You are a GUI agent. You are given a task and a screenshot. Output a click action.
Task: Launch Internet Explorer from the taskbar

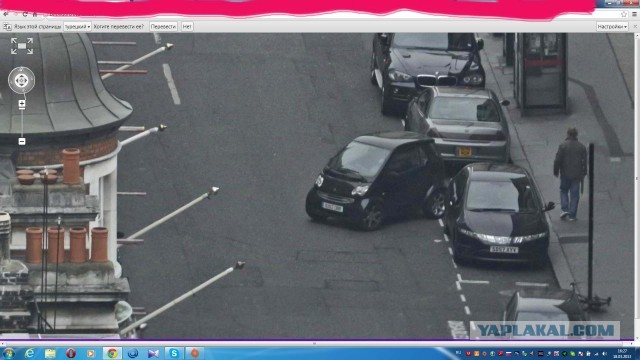[29, 353]
